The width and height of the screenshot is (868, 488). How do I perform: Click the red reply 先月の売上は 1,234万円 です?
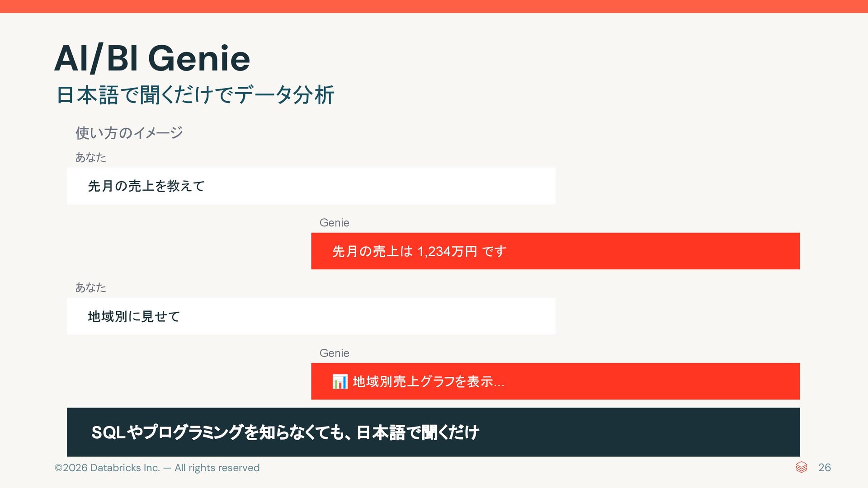[556, 251]
